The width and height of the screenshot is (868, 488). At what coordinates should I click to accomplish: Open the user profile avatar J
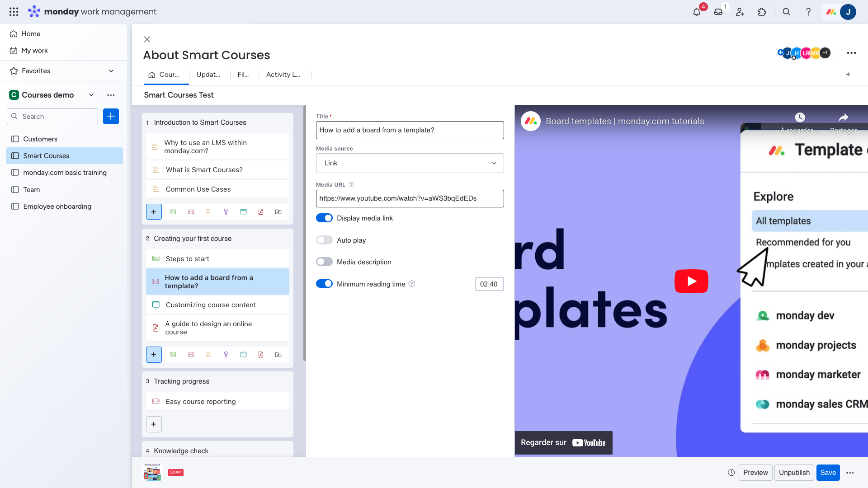[848, 12]
